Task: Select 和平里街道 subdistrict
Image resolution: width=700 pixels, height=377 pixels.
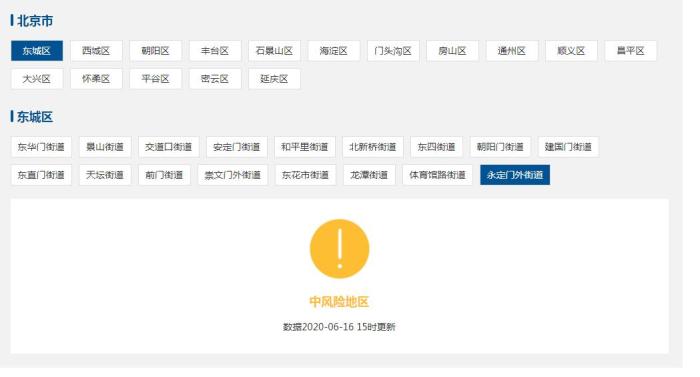Action: 304,147
